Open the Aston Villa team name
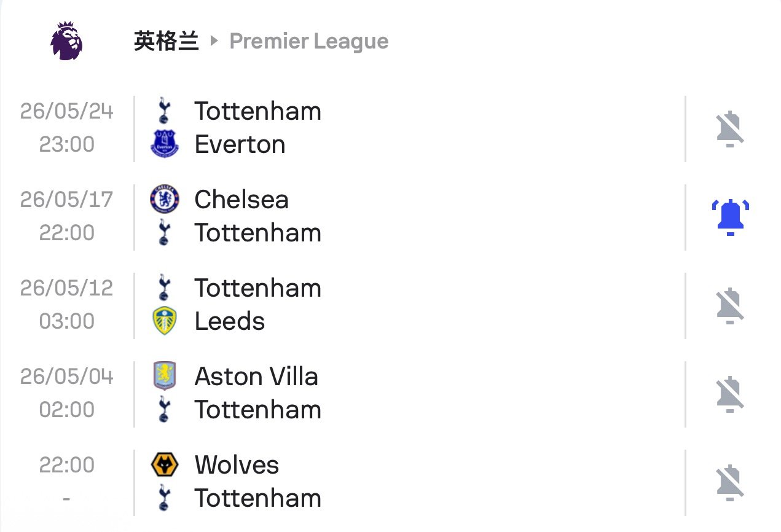This screenshot has height=532, width=781. (256, 377)
